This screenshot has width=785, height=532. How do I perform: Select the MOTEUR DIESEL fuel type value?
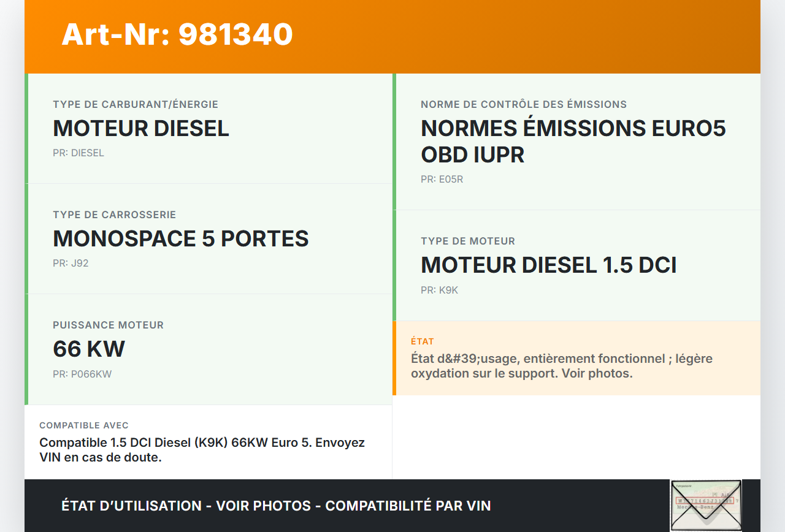pos(141,129)
